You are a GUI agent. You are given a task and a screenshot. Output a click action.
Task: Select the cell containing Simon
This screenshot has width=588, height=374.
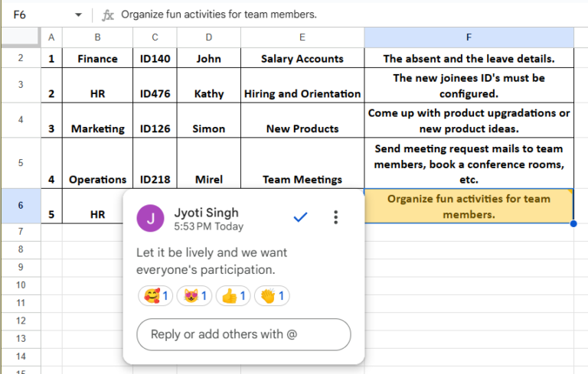pyautogui.click(x=209, y=120)
